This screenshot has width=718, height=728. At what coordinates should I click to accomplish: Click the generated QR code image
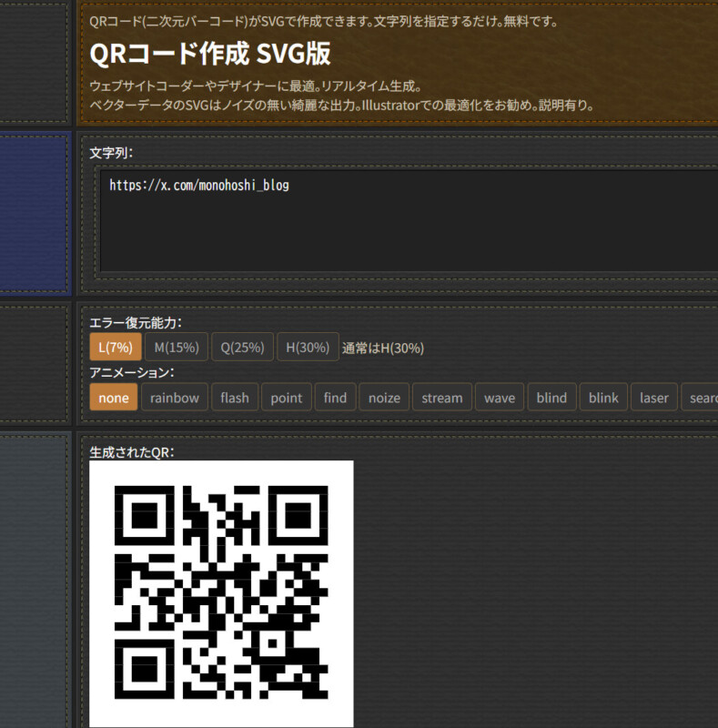tap(221, 593)
